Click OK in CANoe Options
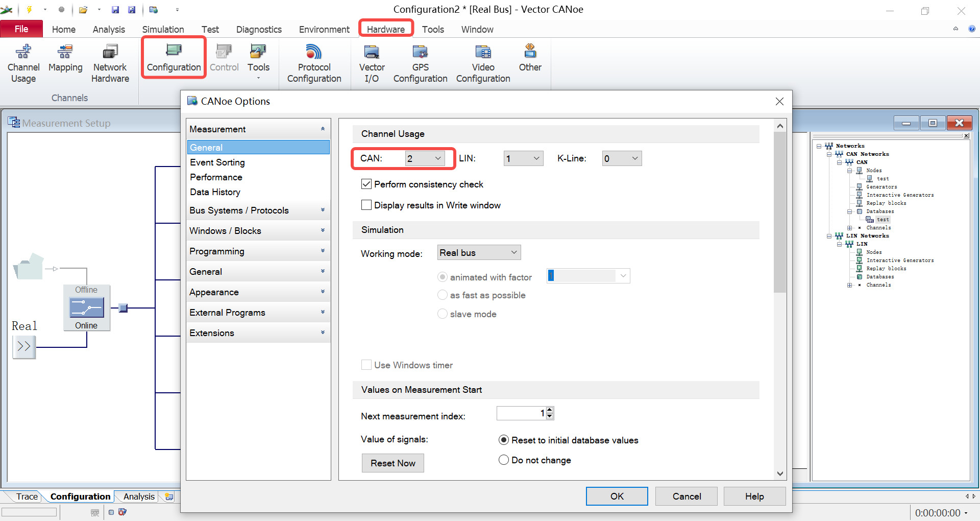 click(x=617, y=496)
